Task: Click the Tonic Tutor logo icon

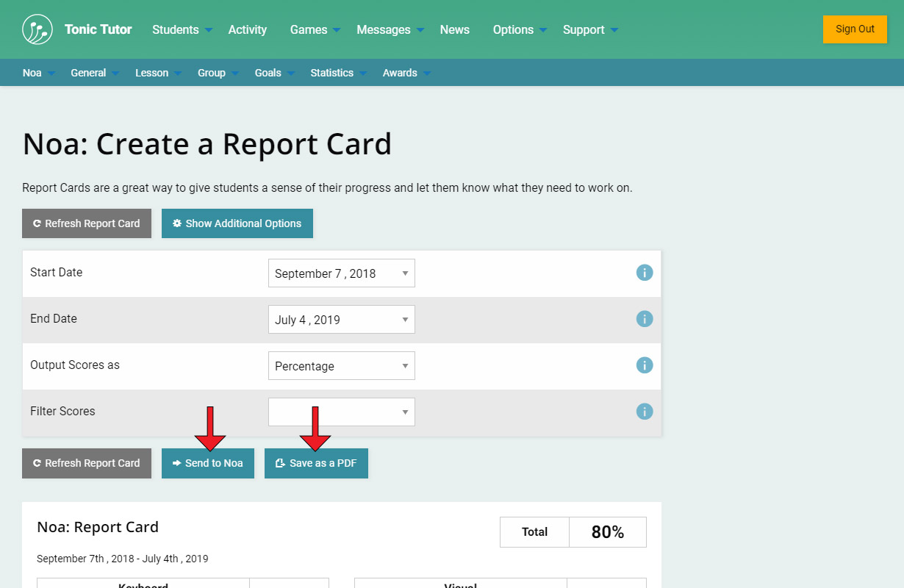Action: 37,29
